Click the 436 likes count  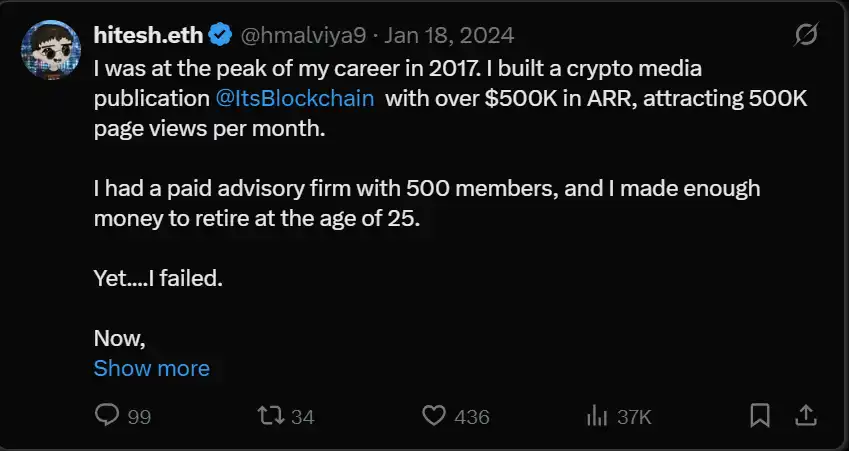pos(472,416)
